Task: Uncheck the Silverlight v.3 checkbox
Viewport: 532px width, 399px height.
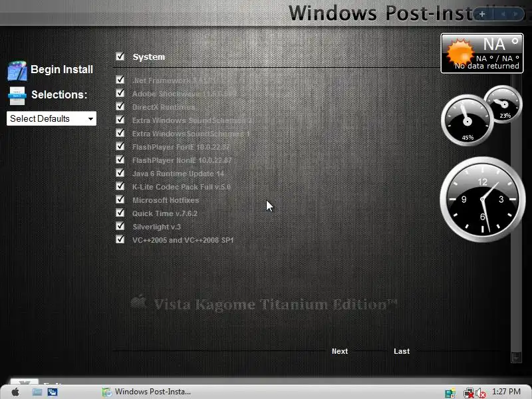Action: click(x=120, y=226)
